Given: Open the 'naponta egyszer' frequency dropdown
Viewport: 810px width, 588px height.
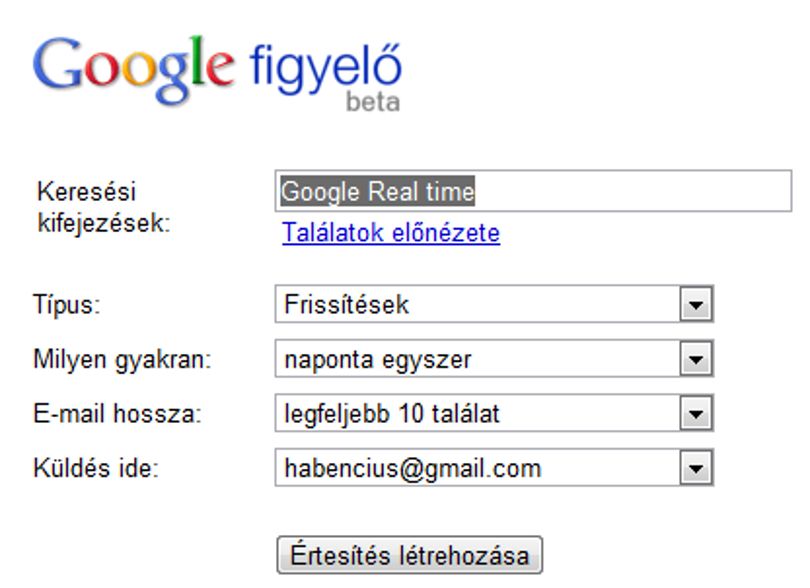Looking at the screenshot, I should pyautogui.click(x=494, y=359).
